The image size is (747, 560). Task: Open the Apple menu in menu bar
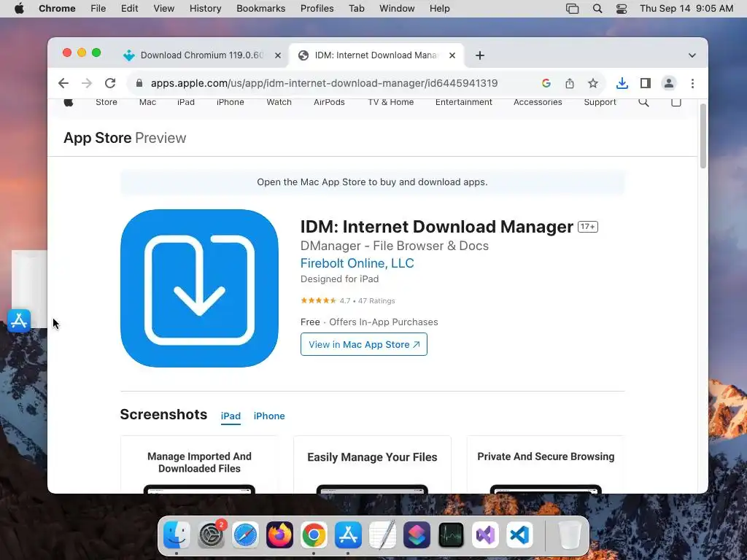19,9
